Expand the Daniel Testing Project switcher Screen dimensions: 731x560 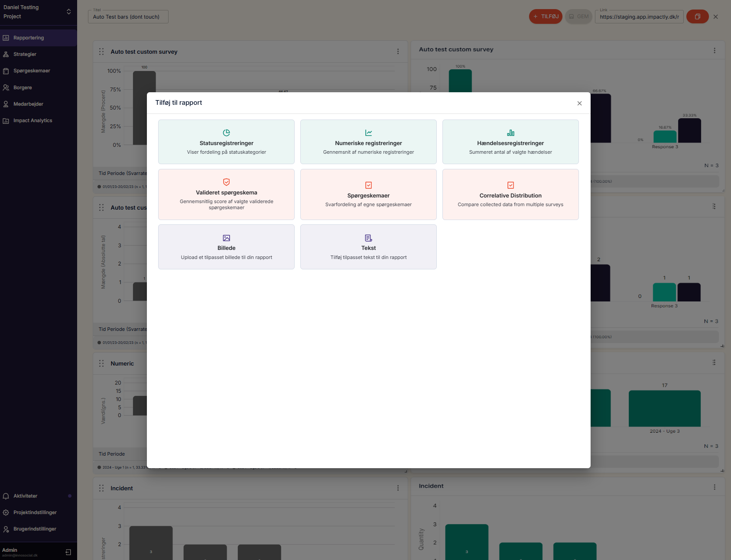tap(68, 12)
